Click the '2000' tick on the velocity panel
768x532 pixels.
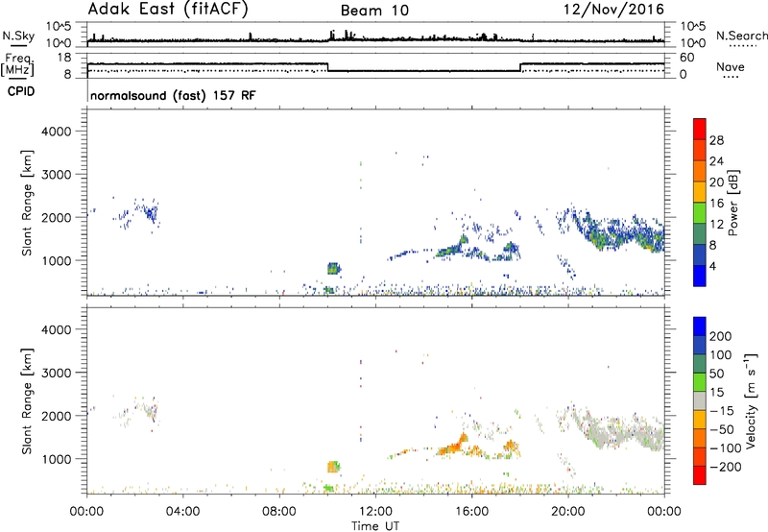[x=57, y=416]
